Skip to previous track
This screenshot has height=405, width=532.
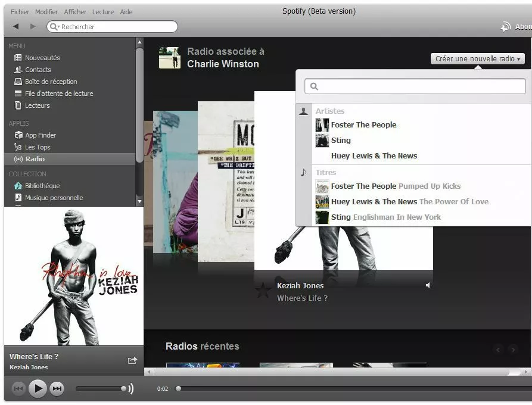point(18,388)
